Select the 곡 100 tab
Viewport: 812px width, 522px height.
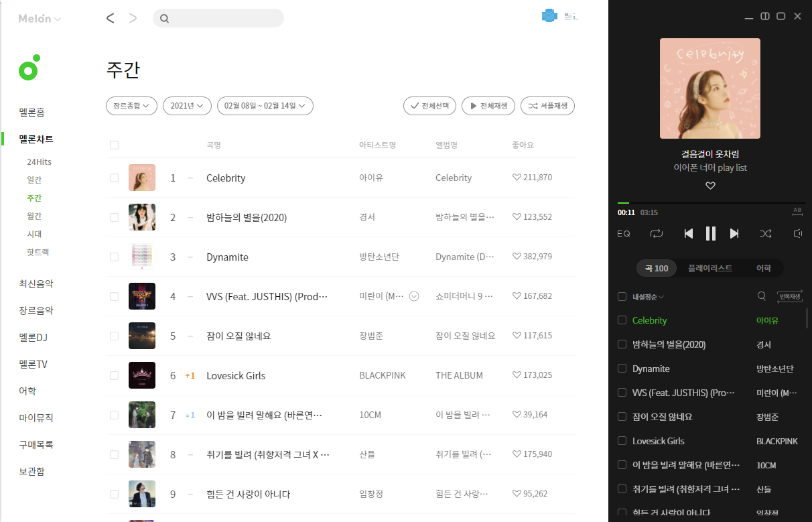coord(657,268)
